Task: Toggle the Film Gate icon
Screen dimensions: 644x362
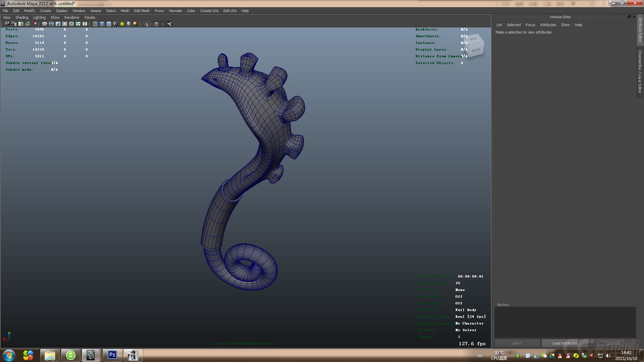Action: (x=51, y=24)
